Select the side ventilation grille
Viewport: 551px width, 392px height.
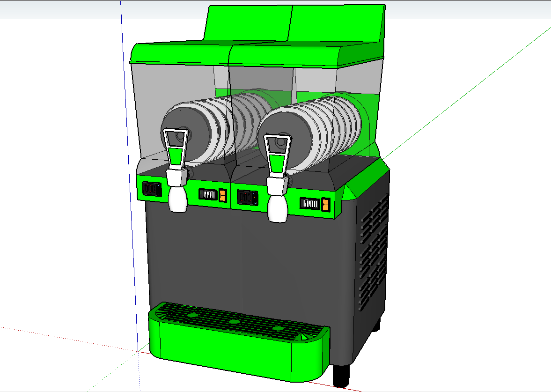click(374, 253)
